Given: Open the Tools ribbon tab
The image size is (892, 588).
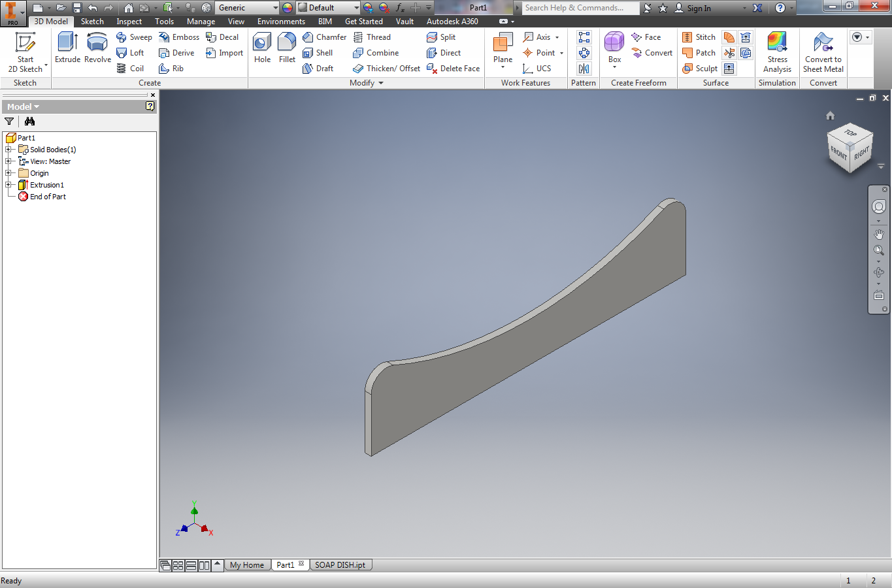Looking at the screenshot, I should pyautogui.click(x=165, y=22).
